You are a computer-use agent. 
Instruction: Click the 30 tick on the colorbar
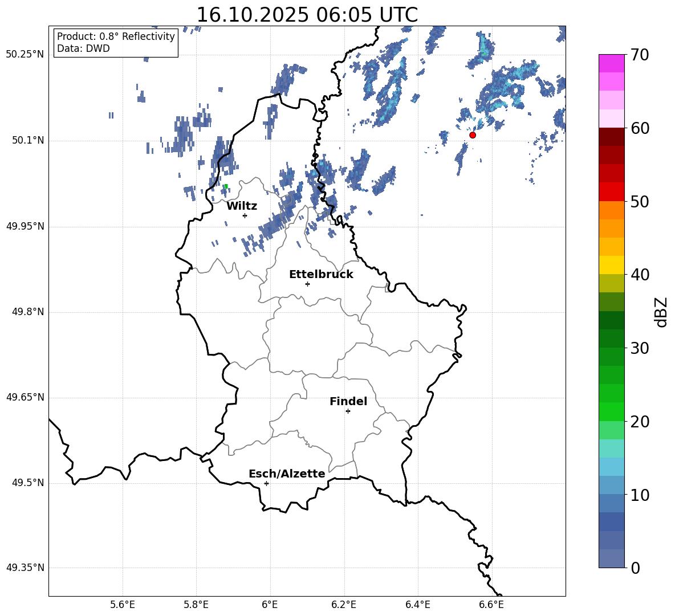pyautogui.click(x=640, y=348)
